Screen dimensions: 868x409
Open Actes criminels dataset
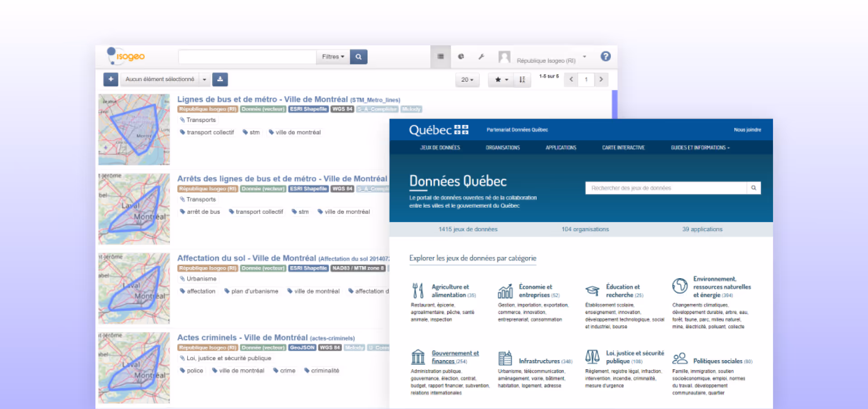pyautogui.click(x=242, y=338)
